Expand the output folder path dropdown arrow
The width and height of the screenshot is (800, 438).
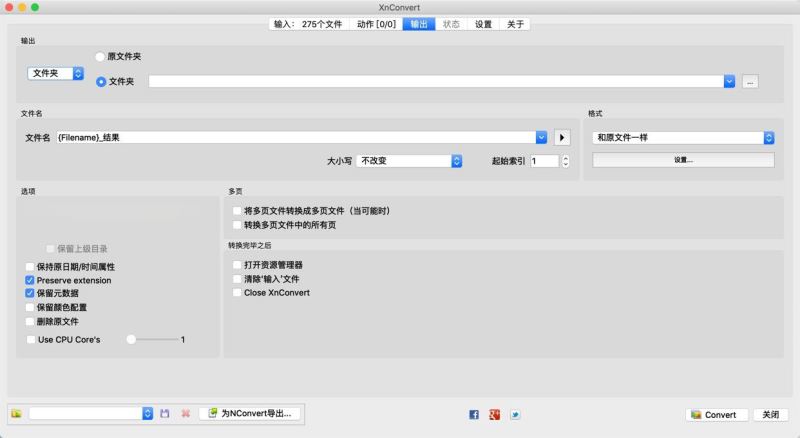(x=729, y=81)
